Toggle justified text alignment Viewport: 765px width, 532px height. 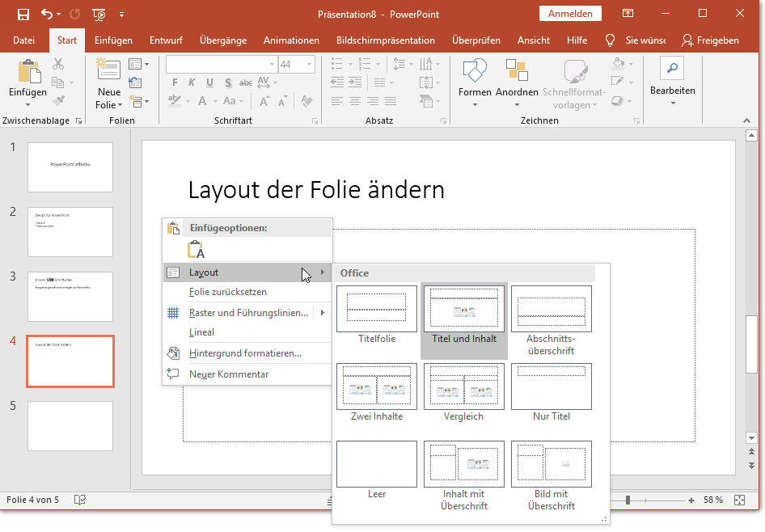point(391,101)
